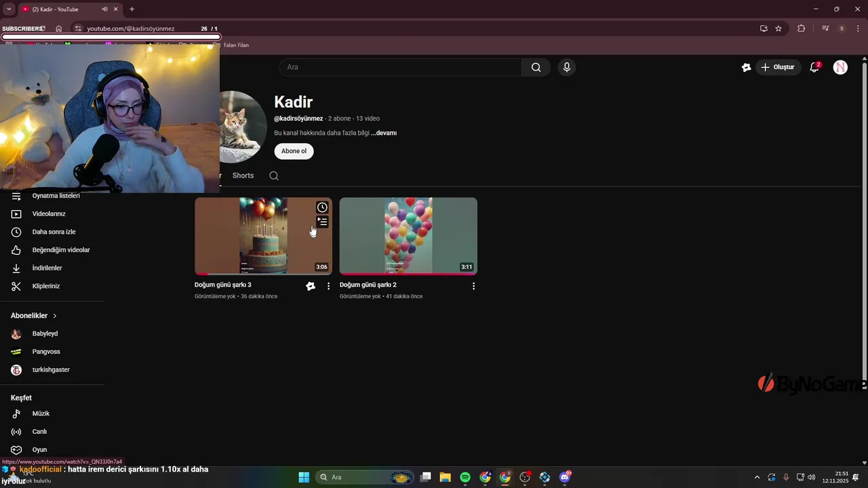
Task: Open Spotify from the taskbar
Action: pos(465,477)
